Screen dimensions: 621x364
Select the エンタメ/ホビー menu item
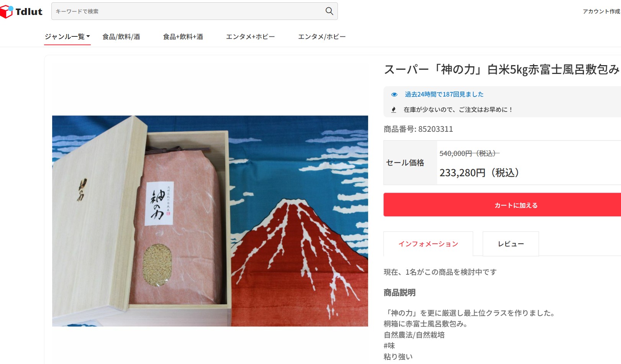coord(322,37)
